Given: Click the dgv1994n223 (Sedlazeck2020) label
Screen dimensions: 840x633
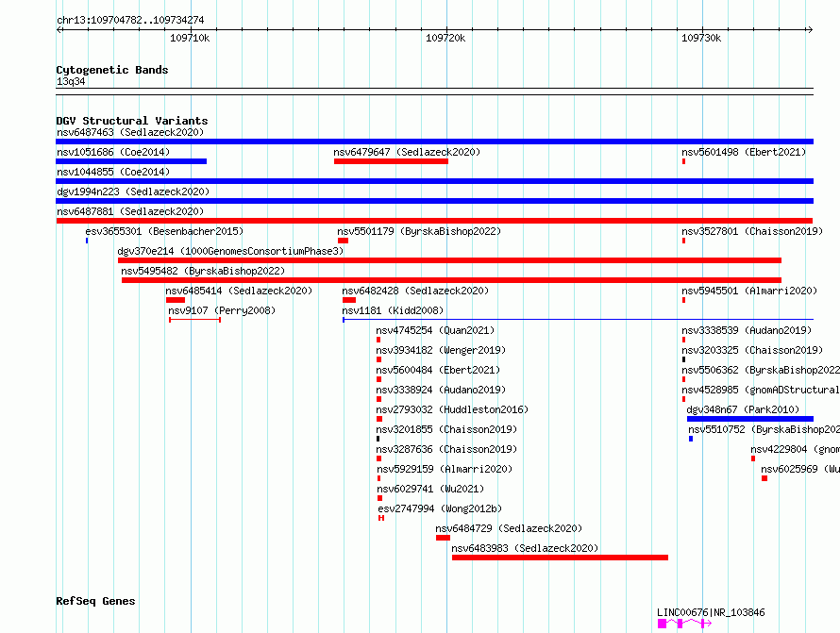Looking at the screenshot, I should click(x=133, y=192).
